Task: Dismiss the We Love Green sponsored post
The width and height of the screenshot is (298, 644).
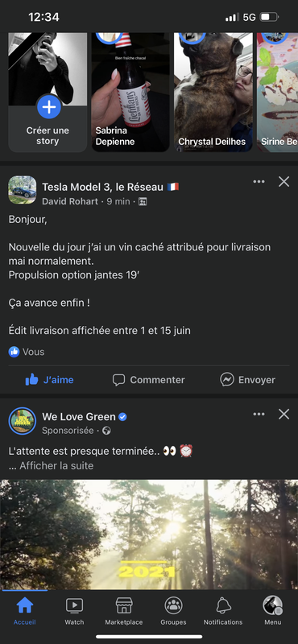Action: [284, 415]
